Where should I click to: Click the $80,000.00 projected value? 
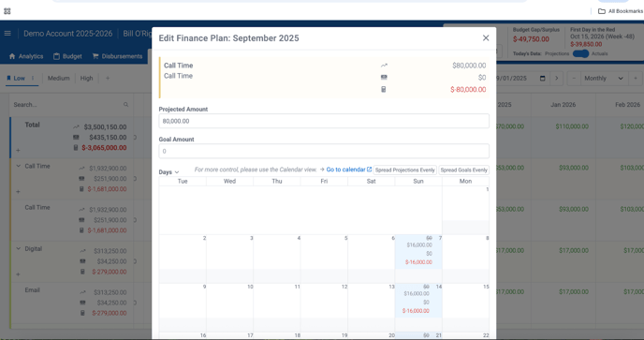pos(469,66)
